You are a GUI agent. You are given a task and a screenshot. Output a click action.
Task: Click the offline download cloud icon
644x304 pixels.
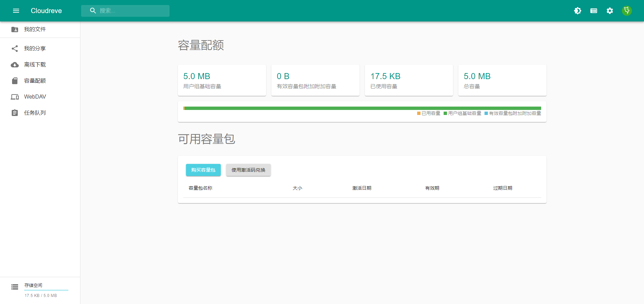click(x=15, y=65)
